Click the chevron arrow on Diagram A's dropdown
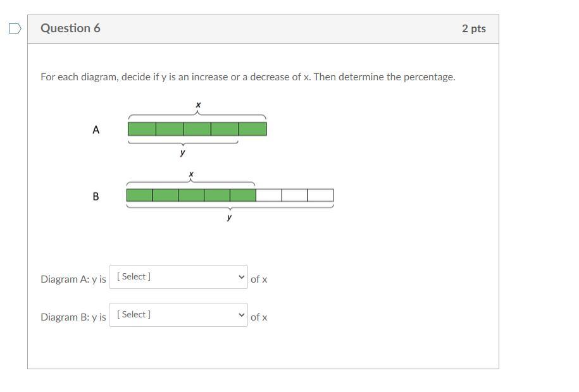 click(242, 277)
